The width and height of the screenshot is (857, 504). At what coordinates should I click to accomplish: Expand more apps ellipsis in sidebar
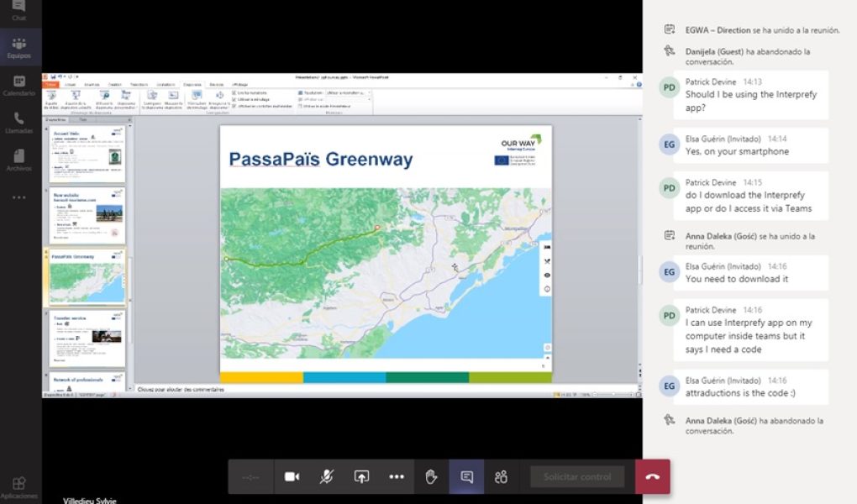(x=19, y=197)
